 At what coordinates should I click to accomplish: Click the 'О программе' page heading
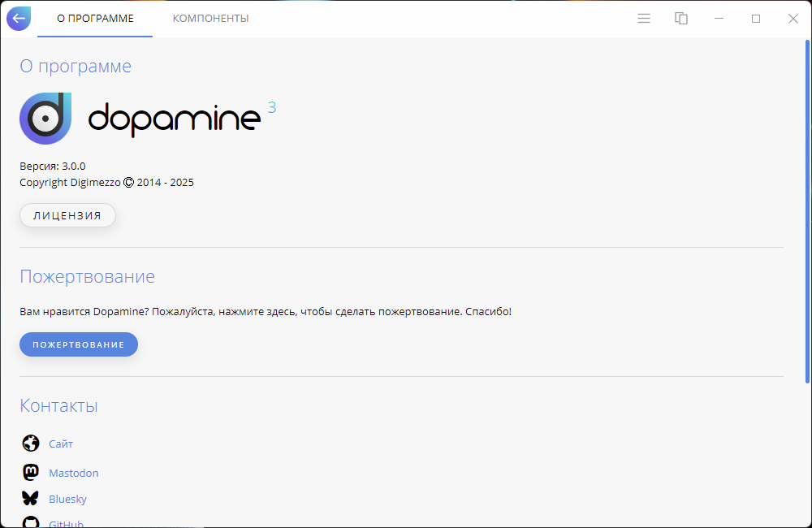76,67
